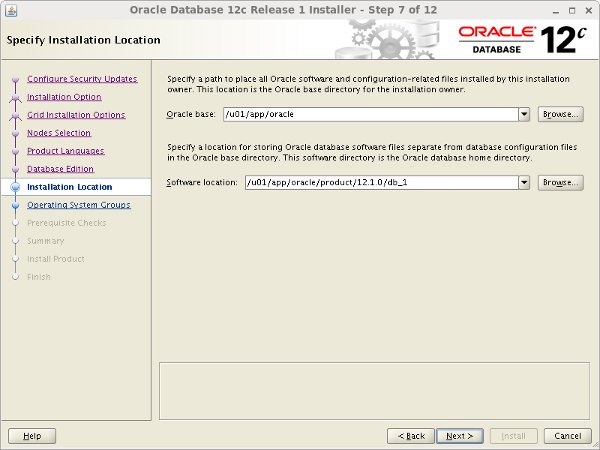The height and width of the screenshot is (450, 600).
Task: Click the Operating System Groups step bullet
Action: coord(15,205)
